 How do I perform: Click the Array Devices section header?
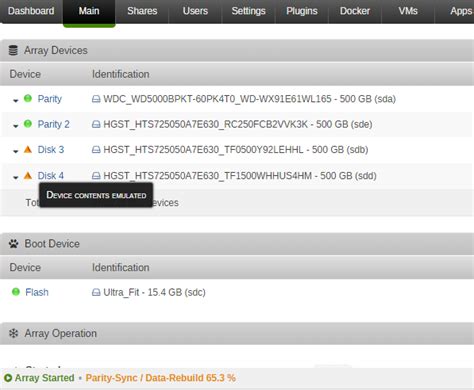(237, 50)
